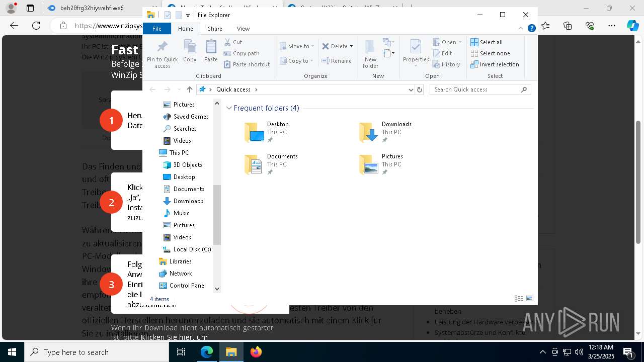Open Edge Collections icon
The image size is (644, 362).
[x=568, y=26]
